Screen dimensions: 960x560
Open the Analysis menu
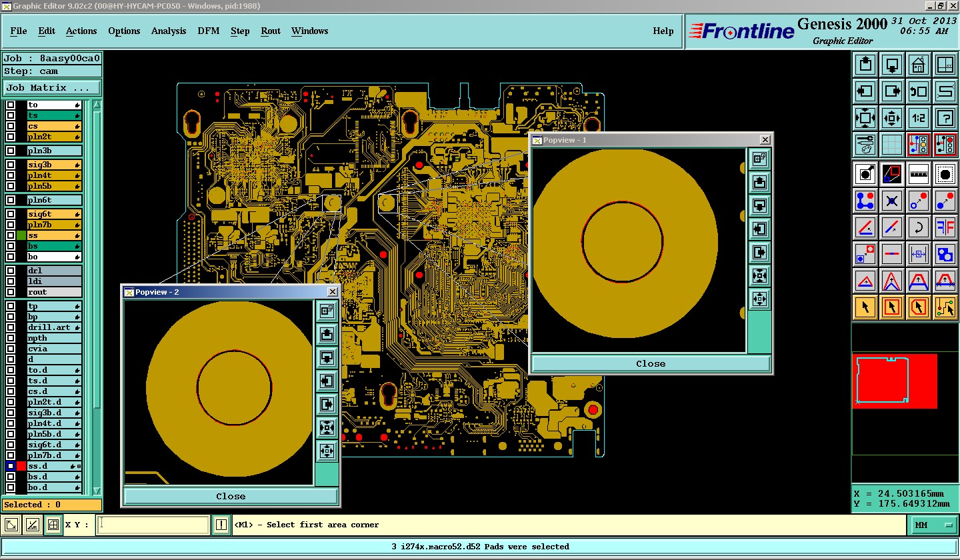click(x=169, y=31)
